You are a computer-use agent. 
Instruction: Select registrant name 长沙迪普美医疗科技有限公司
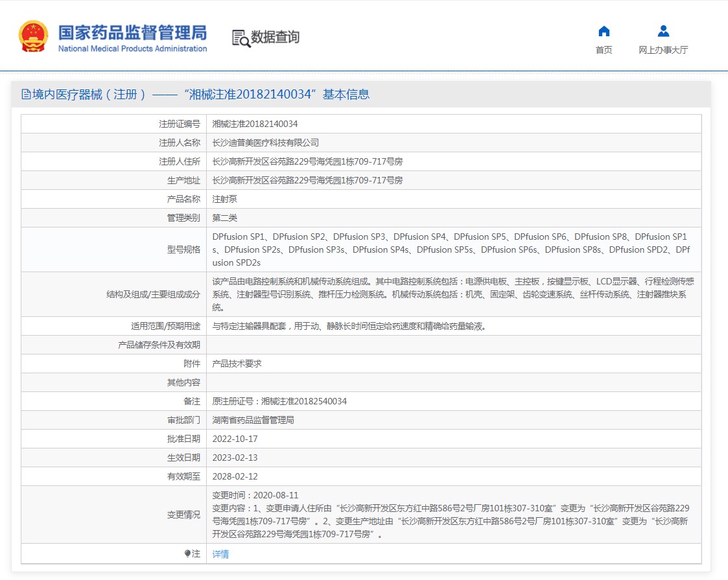point(266,143)
